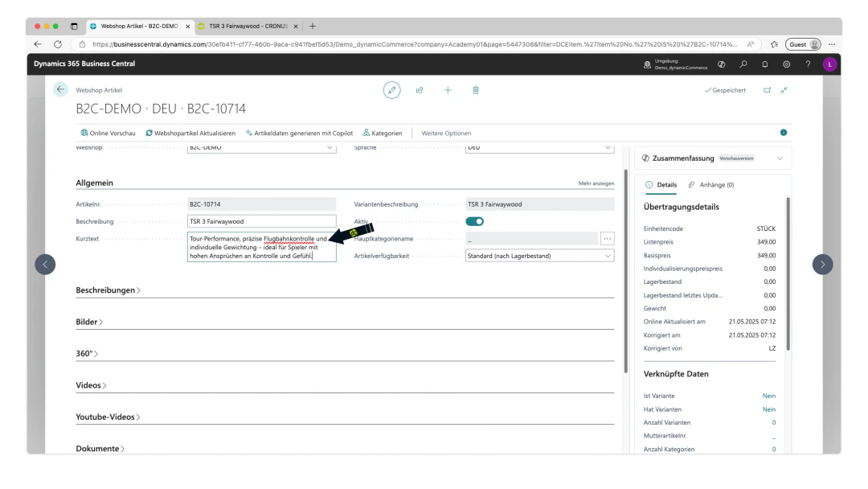
Task: Open browser more options ellipsis
Action: 832,44
